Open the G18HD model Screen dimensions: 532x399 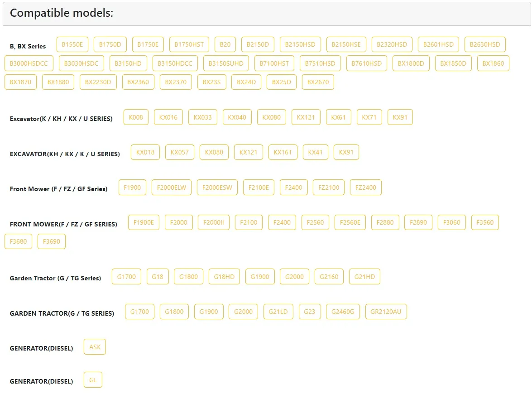tap(224, 277)
